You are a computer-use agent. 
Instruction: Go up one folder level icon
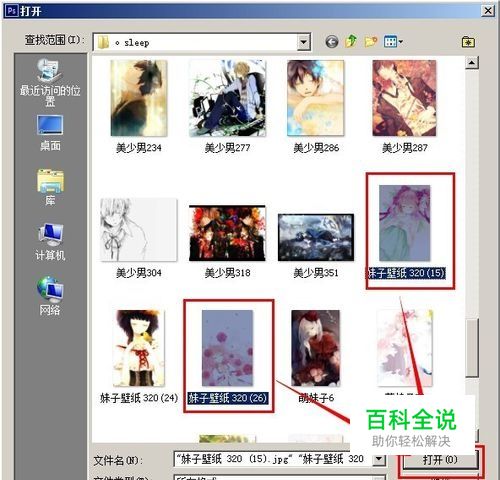[x=351, y=41]
